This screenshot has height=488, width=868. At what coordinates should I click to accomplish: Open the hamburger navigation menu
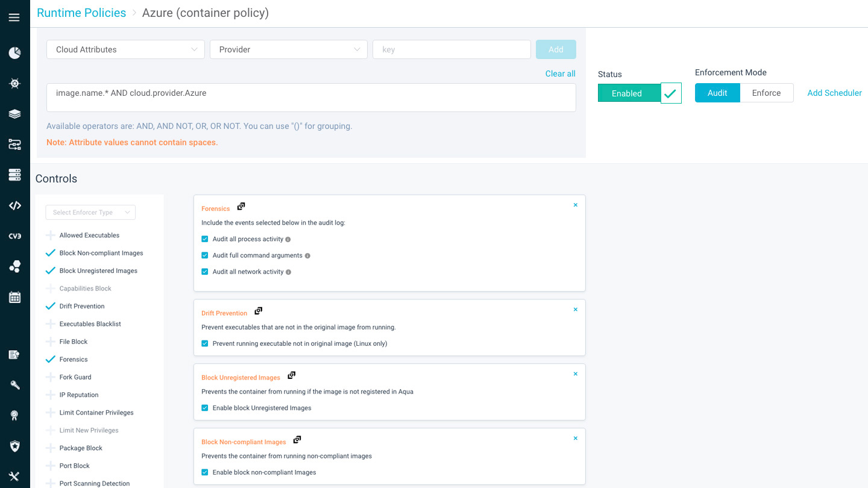click(14, 17)
